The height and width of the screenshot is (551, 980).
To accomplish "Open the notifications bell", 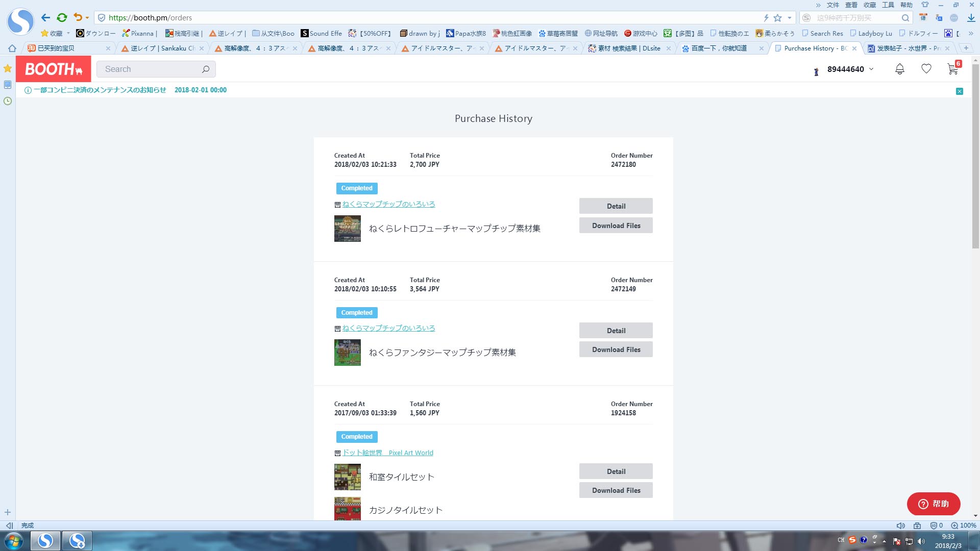I will 900,69.
